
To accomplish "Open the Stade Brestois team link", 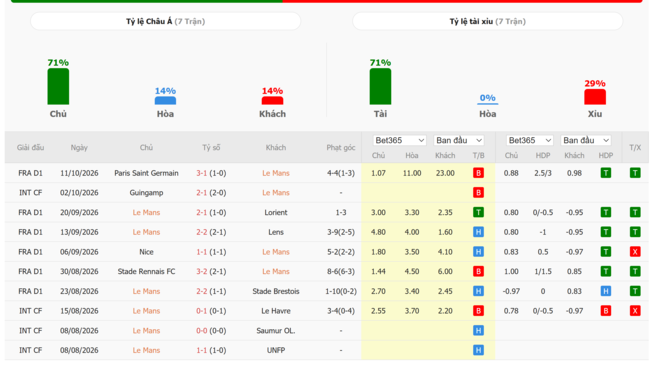I will coord(276,291).
